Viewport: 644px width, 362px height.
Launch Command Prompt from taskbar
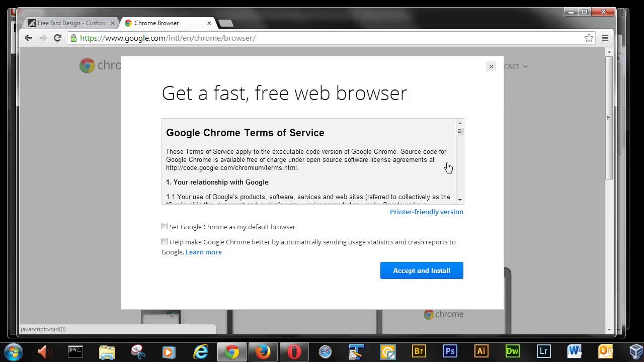[x=75, y=351]
